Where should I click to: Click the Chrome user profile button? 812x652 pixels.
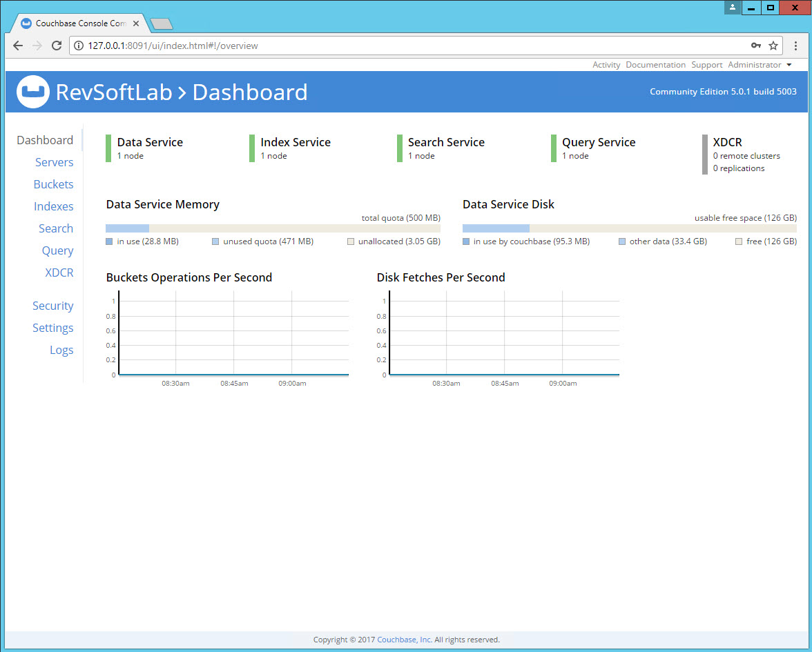(732, 7)
